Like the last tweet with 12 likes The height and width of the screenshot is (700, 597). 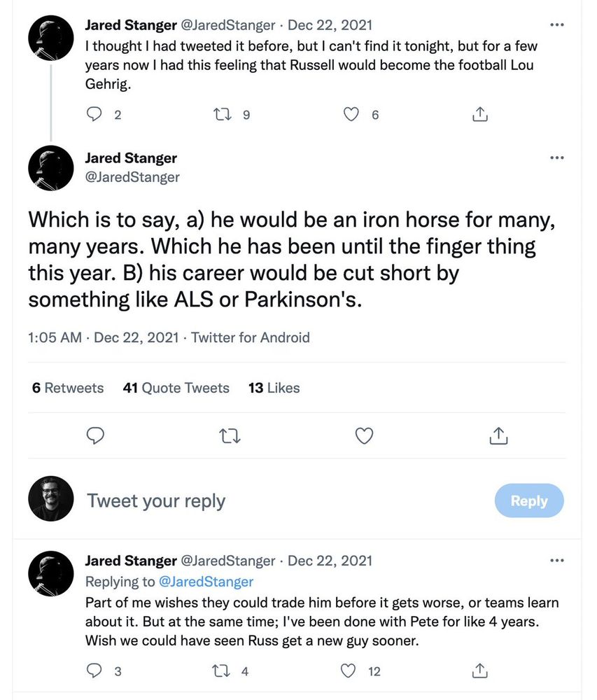pyautogui.click(x=348, y=671)
